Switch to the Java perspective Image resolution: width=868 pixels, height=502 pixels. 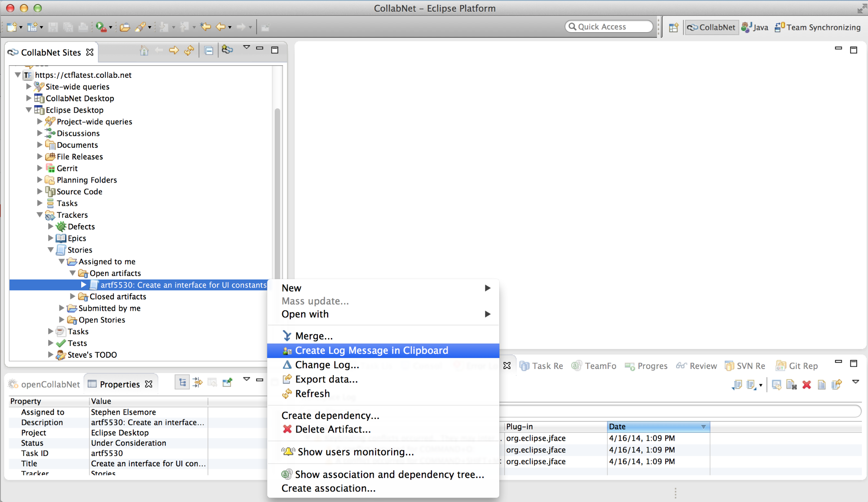[755, 27]
